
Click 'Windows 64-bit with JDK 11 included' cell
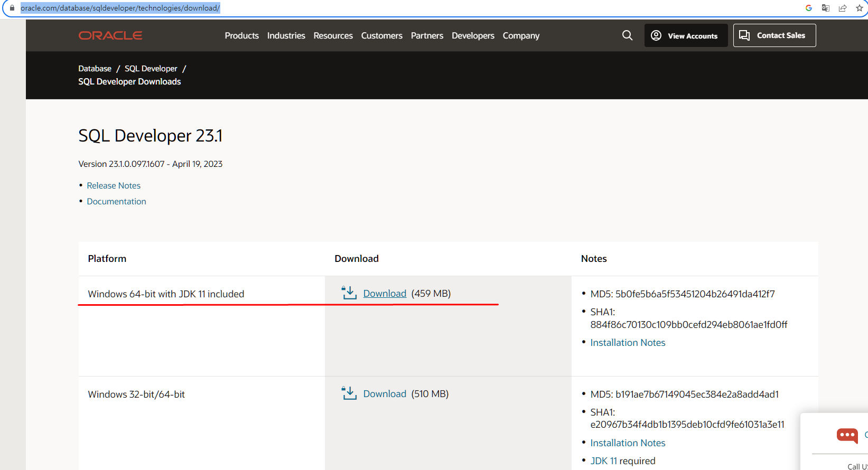[x=166, y=294]
